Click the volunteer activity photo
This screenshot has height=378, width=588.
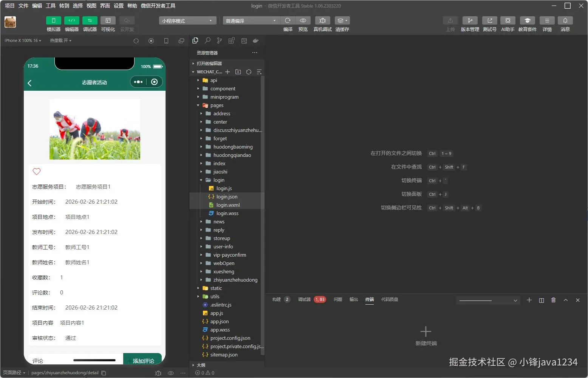95,129
